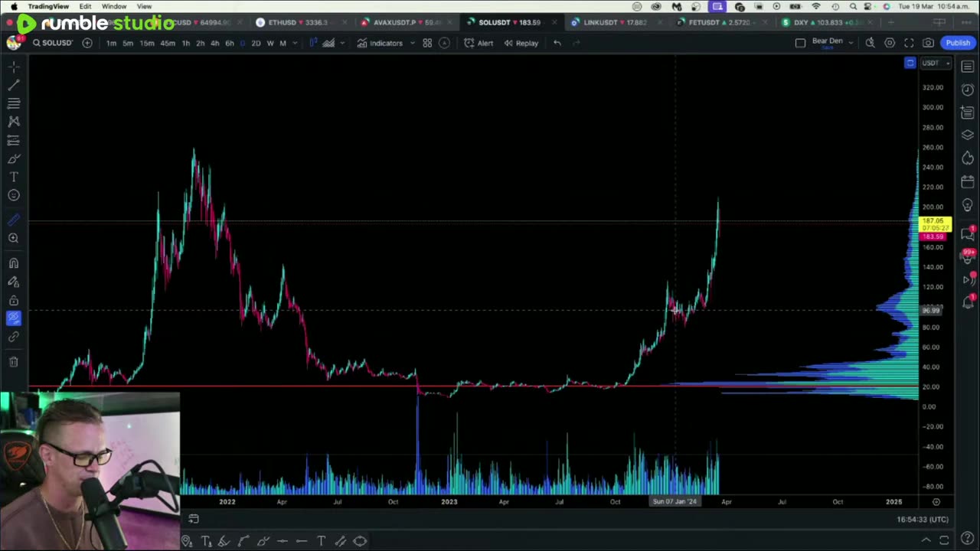Click the plus compare symbol button
The width and height of the screenshot is (980, 551).
[87, 43]
